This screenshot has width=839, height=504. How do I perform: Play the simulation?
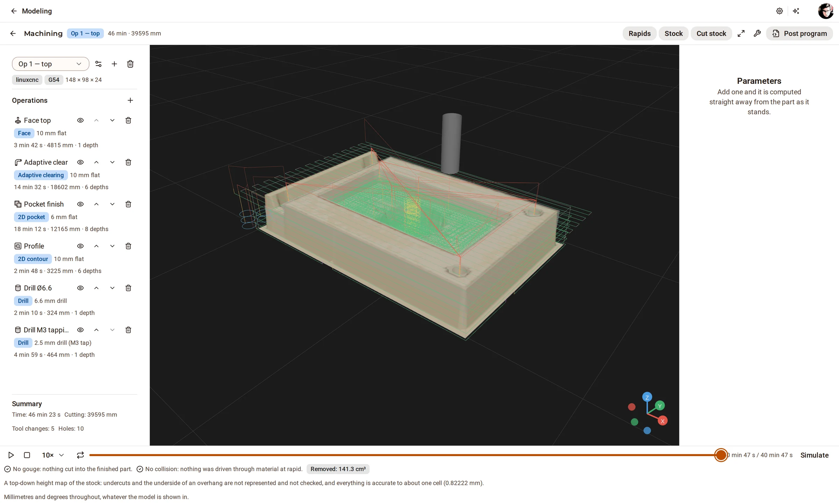(11, 455)
